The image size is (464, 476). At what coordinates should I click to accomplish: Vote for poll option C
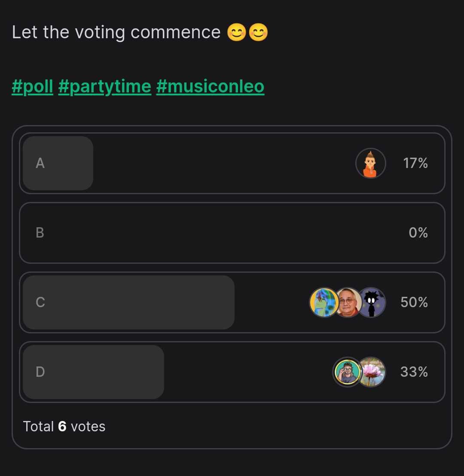232,302
